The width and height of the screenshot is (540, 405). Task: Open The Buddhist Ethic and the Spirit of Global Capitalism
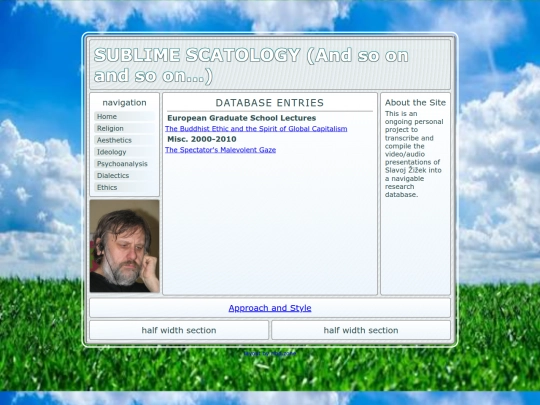point(256,129)
